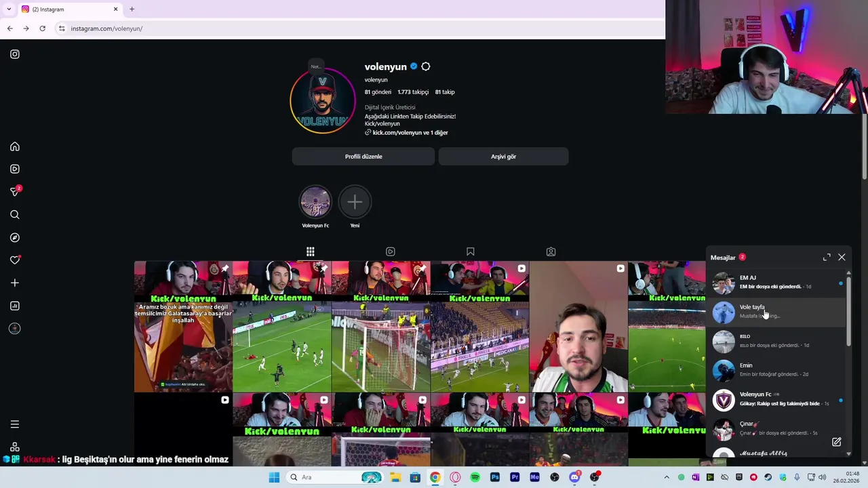Switch to the Tagged photos tab

[551, 251]
